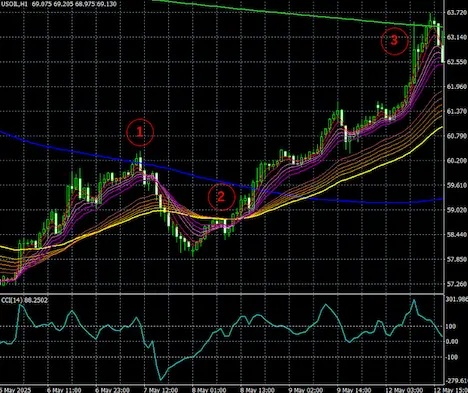Select the 57.260 price scale label

tap(457, 284)
